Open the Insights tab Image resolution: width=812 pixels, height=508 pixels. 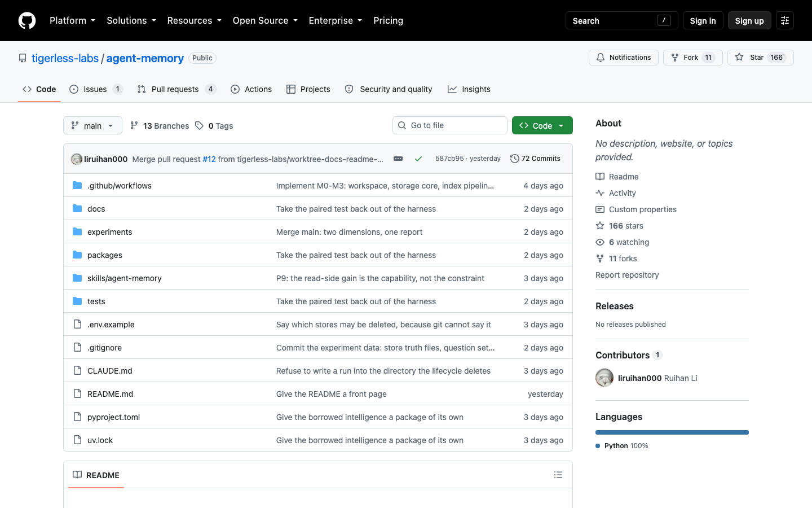[469, 89]
